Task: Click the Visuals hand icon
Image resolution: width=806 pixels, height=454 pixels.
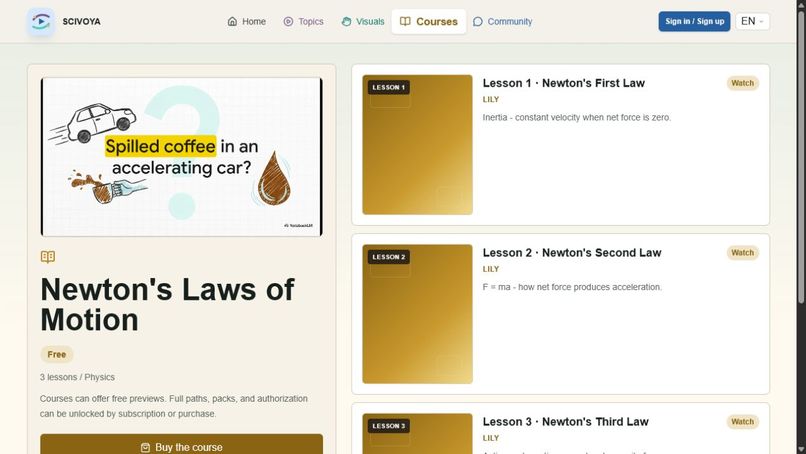Action: point(346,22)
